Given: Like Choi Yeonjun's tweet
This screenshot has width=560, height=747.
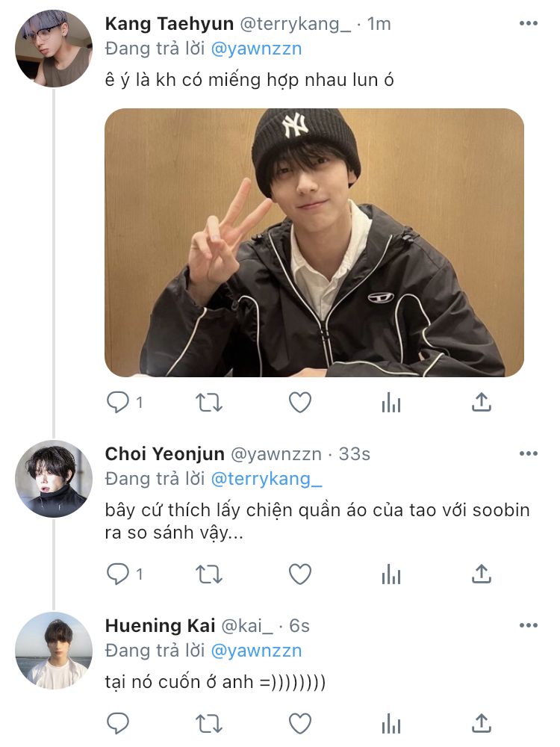Looking at the screenshot, I should 299,574.
